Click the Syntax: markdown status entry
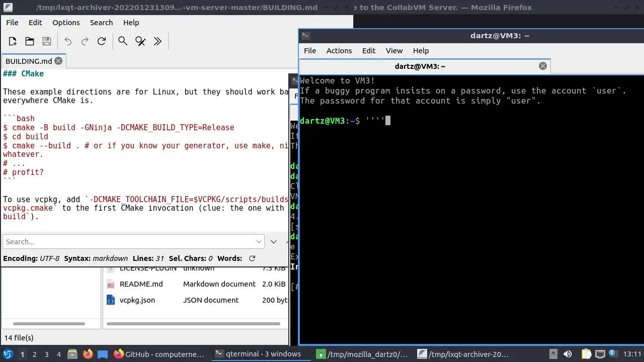The image size is (644, 362). click(96, 258)
